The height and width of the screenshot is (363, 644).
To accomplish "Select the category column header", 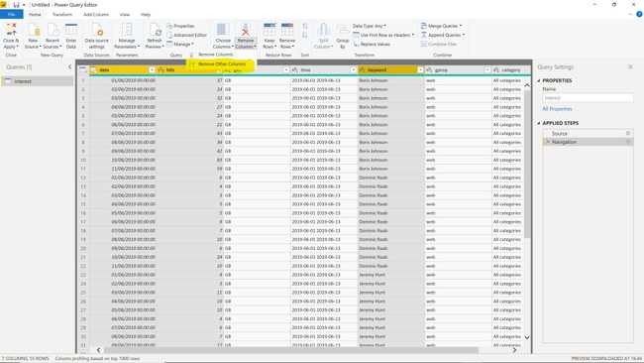I will tap(511, 70).
